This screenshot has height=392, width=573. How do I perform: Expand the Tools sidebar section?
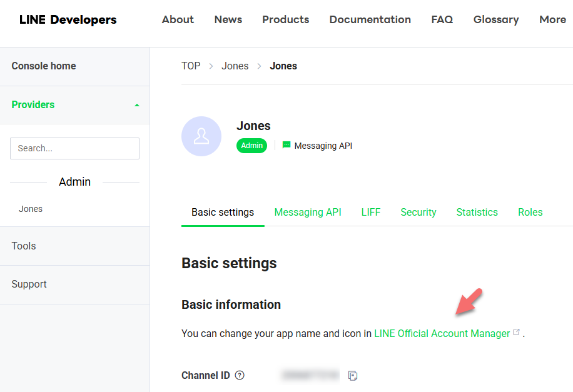pos(24,246)
